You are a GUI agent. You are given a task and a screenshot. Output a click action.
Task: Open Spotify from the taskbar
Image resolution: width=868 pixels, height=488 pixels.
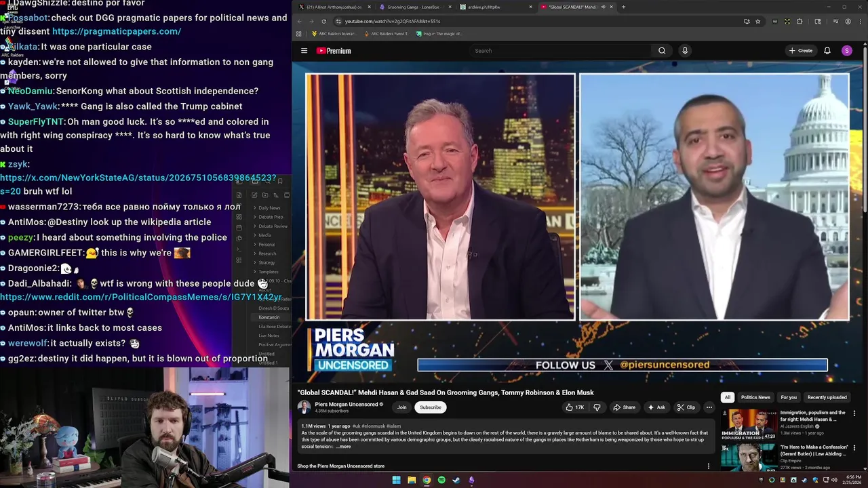pyautogui.click(x=441, y=480)
